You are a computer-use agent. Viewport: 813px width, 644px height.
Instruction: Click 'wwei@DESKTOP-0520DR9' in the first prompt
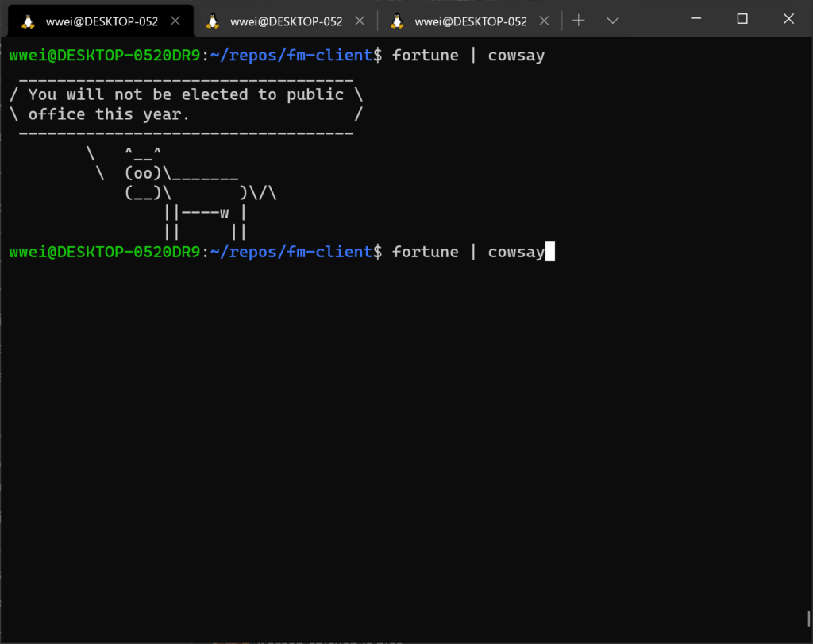pos(105,55)
